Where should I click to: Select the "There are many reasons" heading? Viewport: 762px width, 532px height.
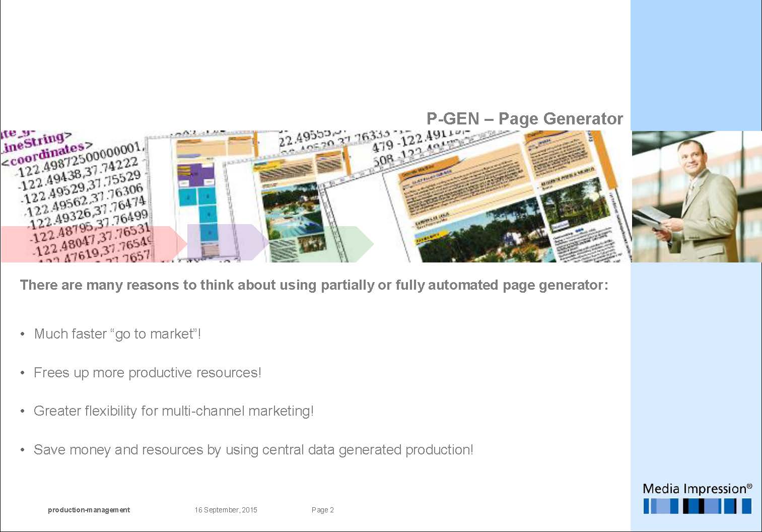point(314,285)
